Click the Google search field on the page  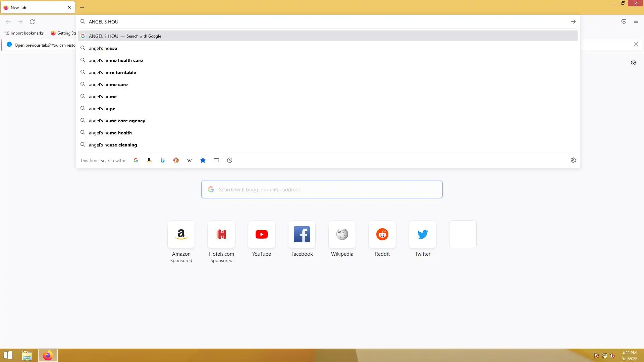pos(322,189)
